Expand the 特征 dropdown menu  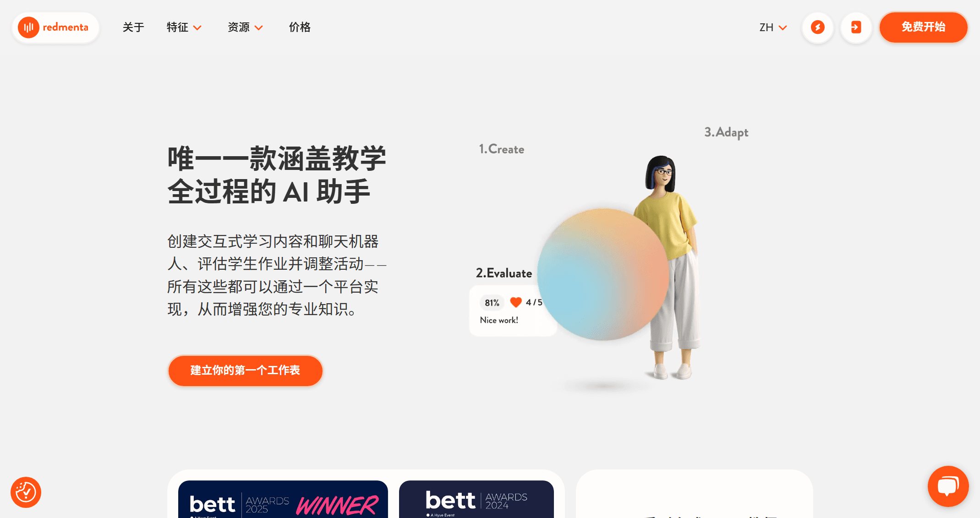tap(184, 27)
